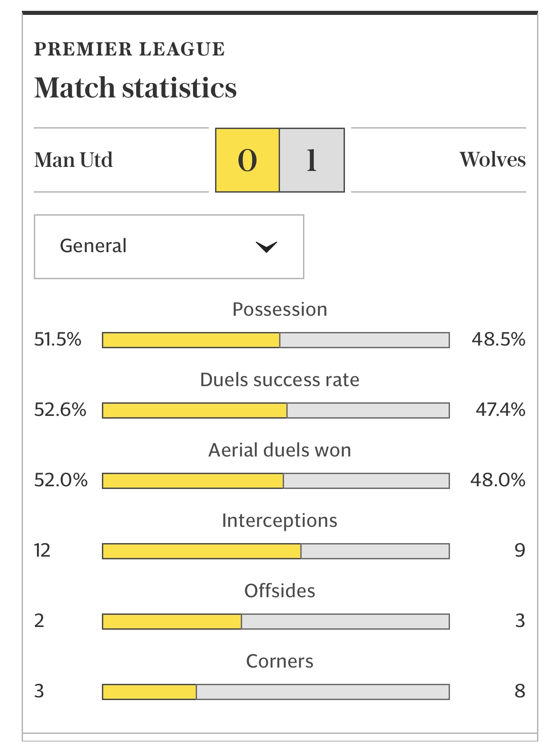The height and width of the screenshot is (756, 560).
Task: Click the Aerial duels won bar
Action: coord(275,481)
